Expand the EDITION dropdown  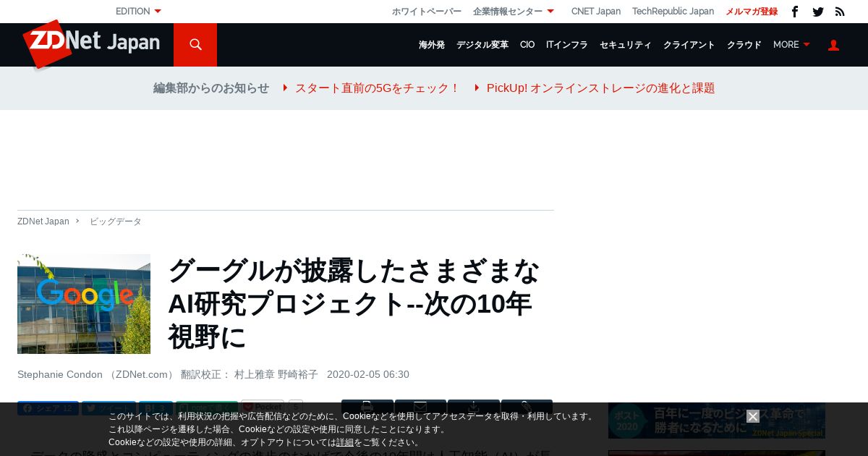click(138, 12)
